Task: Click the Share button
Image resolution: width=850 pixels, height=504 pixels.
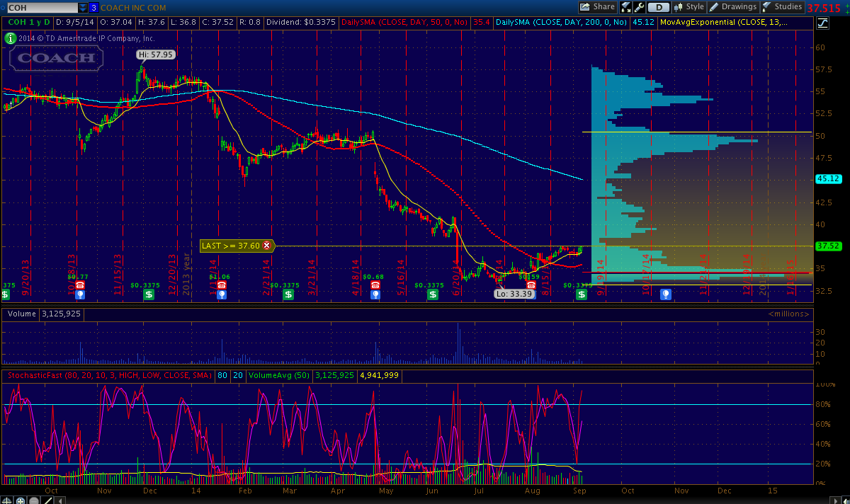Action: pos(597,7)
